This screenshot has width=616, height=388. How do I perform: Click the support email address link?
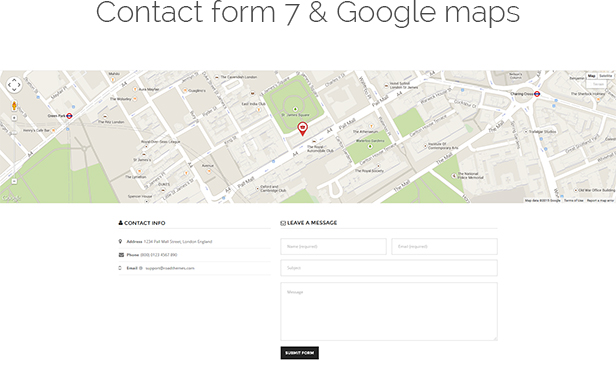click(x=170, y=268)
